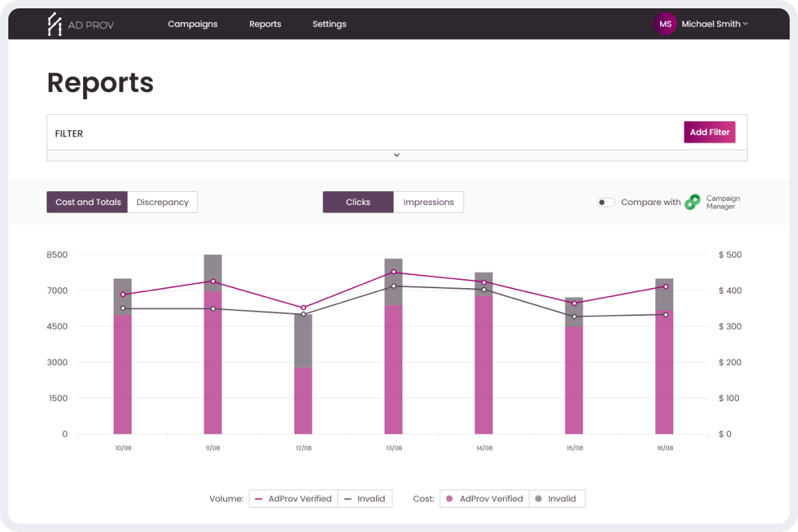This screenshot has width=798, height=532.
Task: Toggle Cost AdProv Verified pink swatch legend
Action: click(484, 499)
